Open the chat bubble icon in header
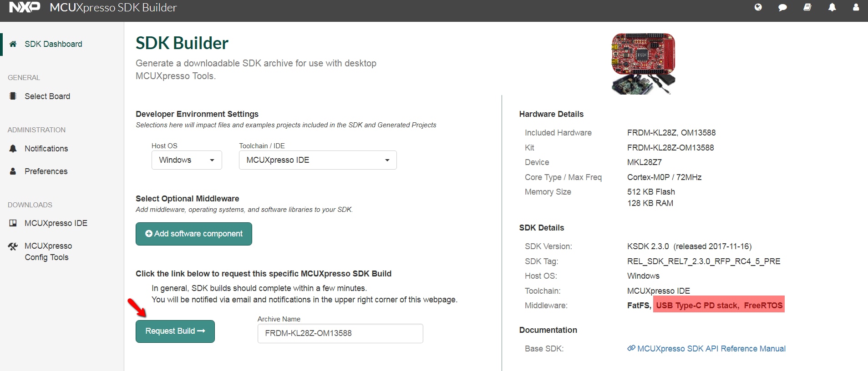The height and width of the screenshot is (371, 868). (x=782, y=7)
